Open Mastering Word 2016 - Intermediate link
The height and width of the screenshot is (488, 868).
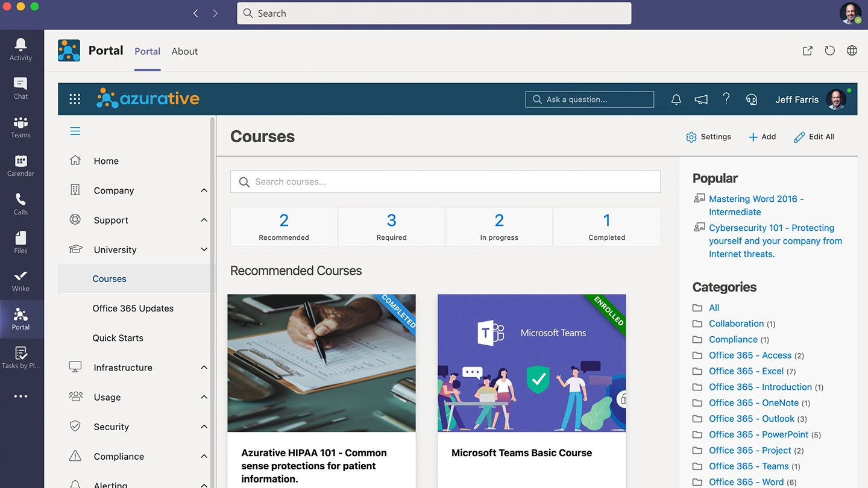click(x=756, y=205)
